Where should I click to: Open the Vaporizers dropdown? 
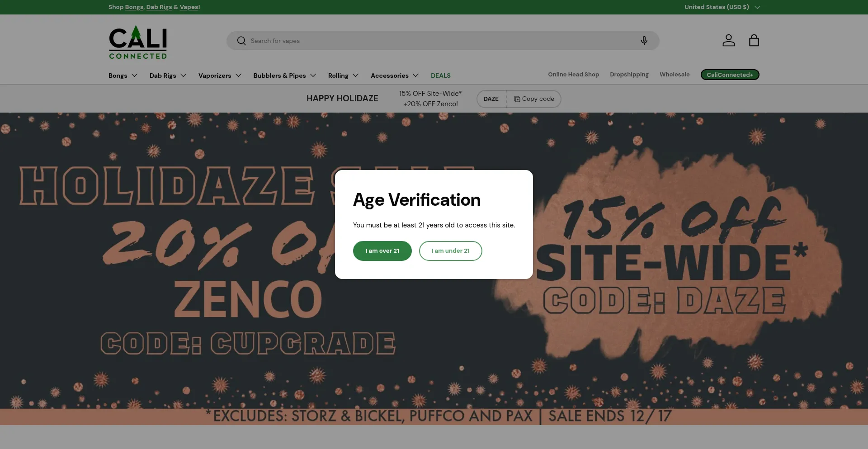220,76
